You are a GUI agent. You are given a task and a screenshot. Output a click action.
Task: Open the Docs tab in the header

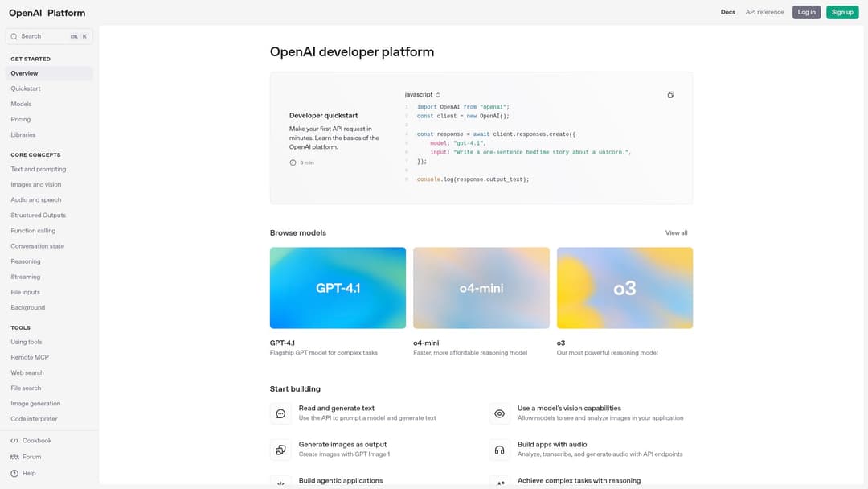click(728, 12)
